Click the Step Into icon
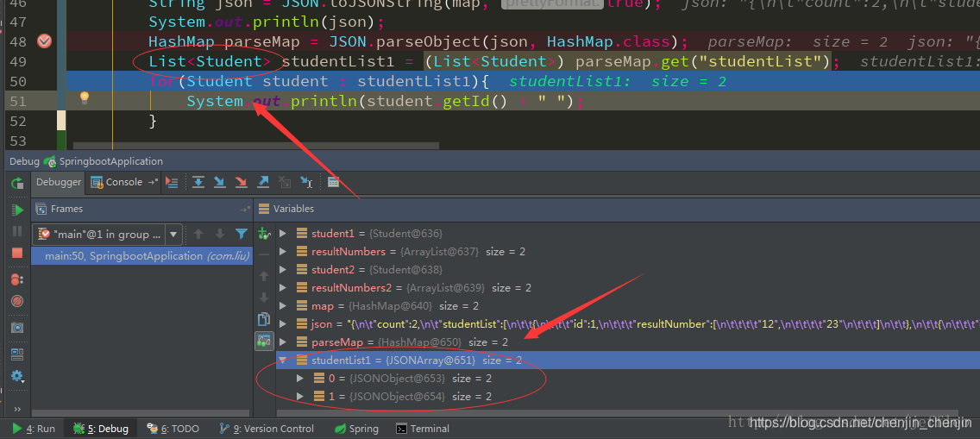This screenshot has width=980, height=439. [x=220, y=182]
